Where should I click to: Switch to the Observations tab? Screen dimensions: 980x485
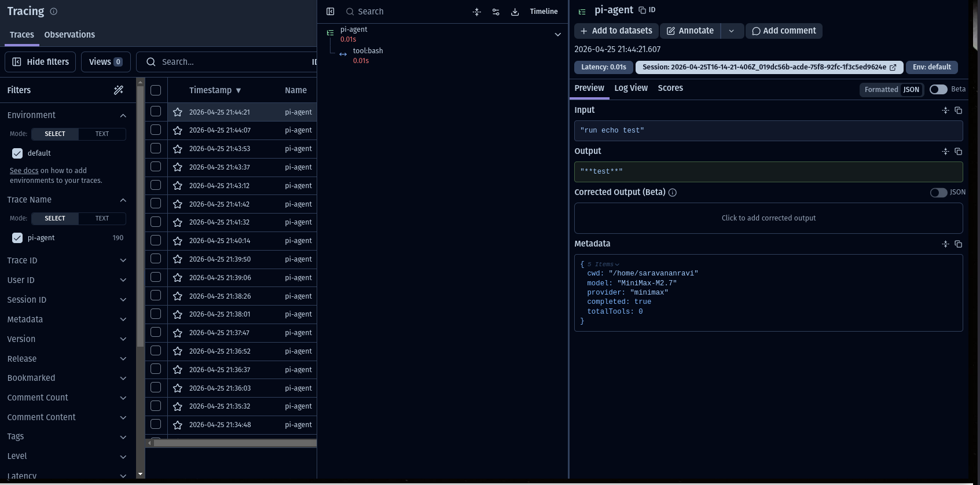[69, 35]
